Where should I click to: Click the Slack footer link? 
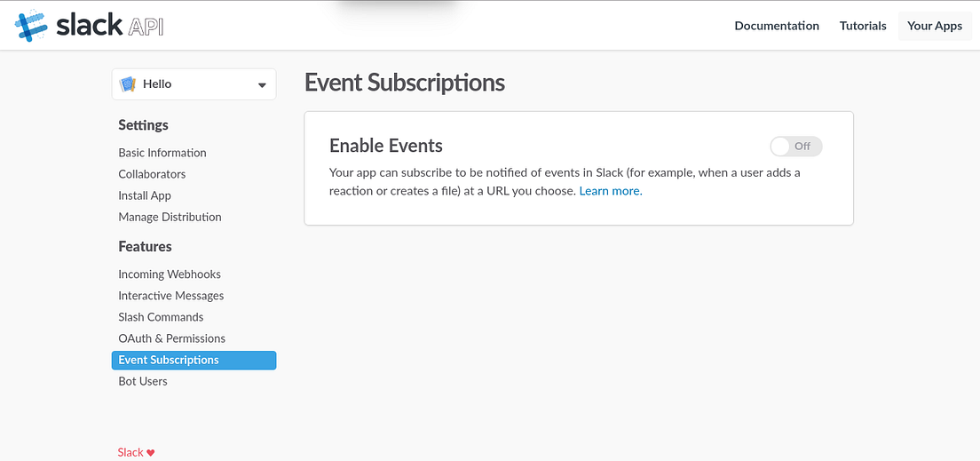tap(130, 453)
